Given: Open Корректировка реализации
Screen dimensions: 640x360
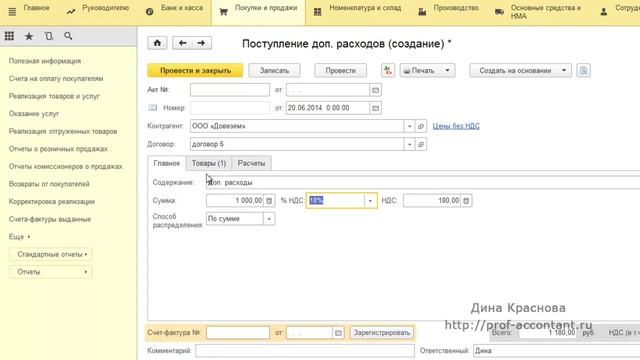Looking at the screenshot, I should [52, 202].
